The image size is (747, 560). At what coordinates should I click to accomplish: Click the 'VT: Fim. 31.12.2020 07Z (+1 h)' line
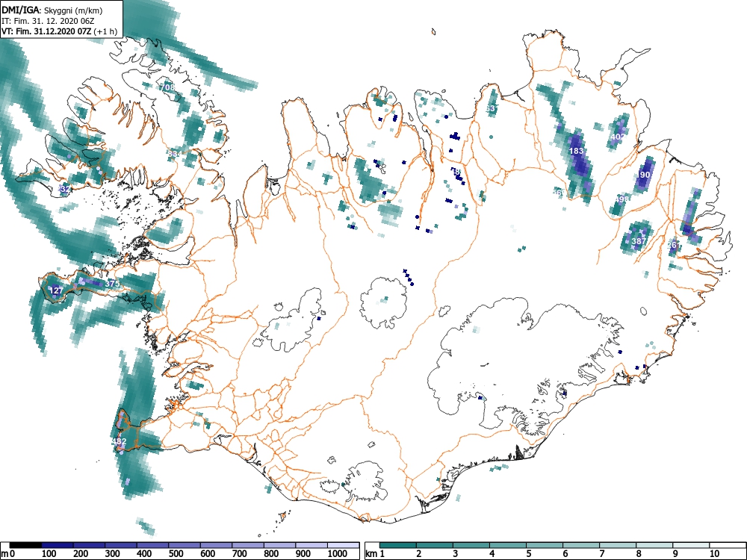pyautogui.click(x=59, y=31)
